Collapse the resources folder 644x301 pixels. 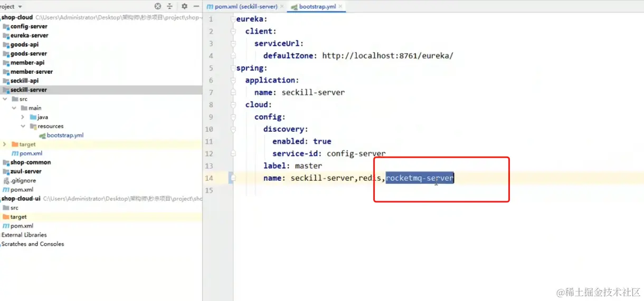(x=23, y=126)
